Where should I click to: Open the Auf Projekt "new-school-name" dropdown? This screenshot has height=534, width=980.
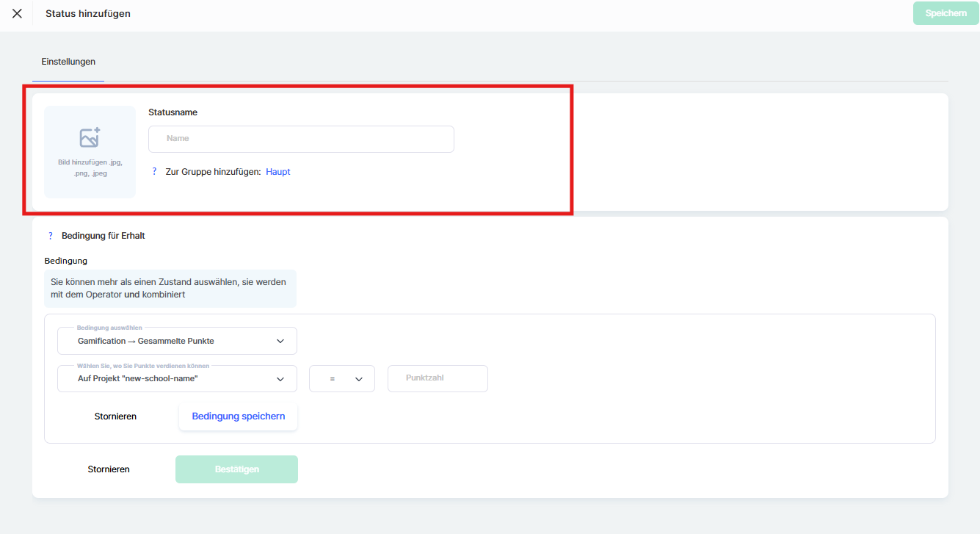(x=176, y=379)
